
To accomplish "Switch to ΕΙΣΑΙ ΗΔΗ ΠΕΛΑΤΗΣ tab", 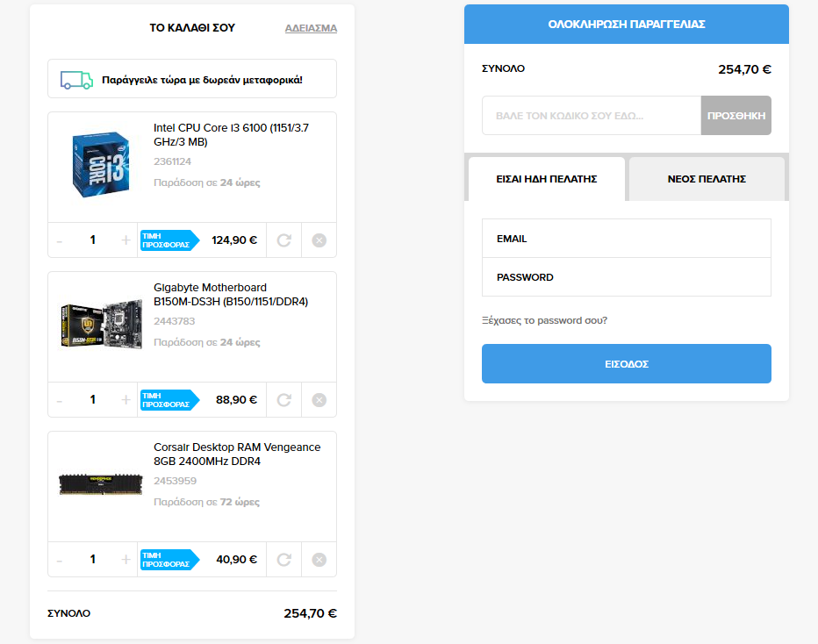I will 547,179.
